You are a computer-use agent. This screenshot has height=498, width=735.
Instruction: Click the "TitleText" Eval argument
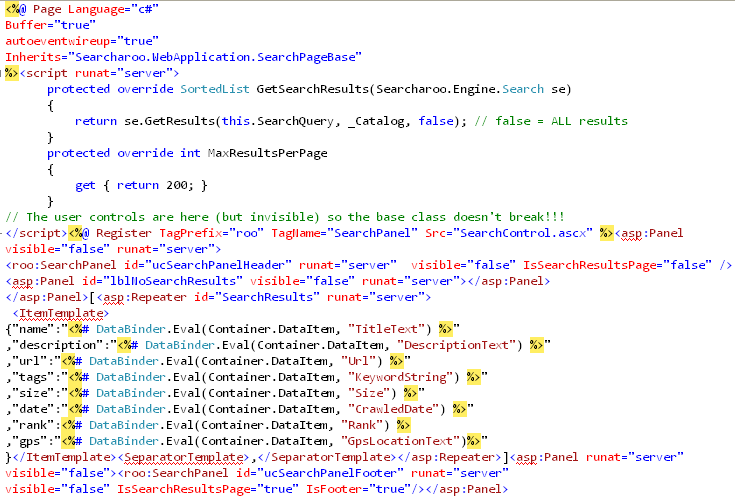(x=389, y=329)
